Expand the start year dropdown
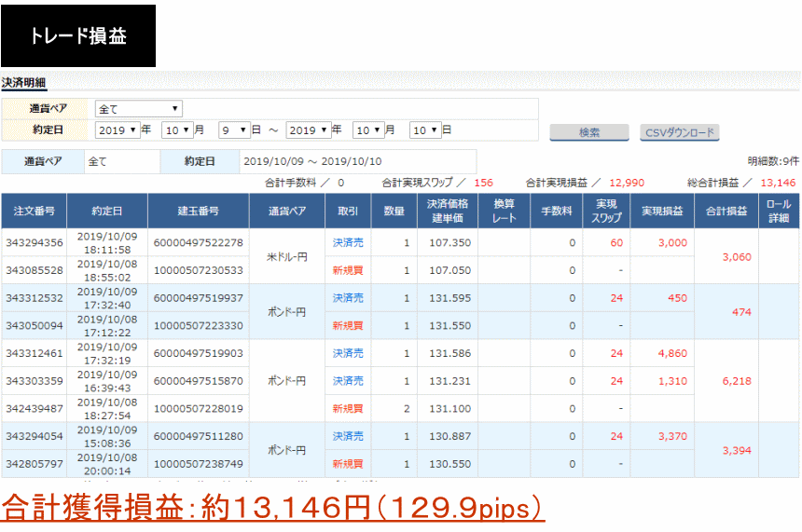The height and width of the screenshot is (532, 802). click(118, 130)
